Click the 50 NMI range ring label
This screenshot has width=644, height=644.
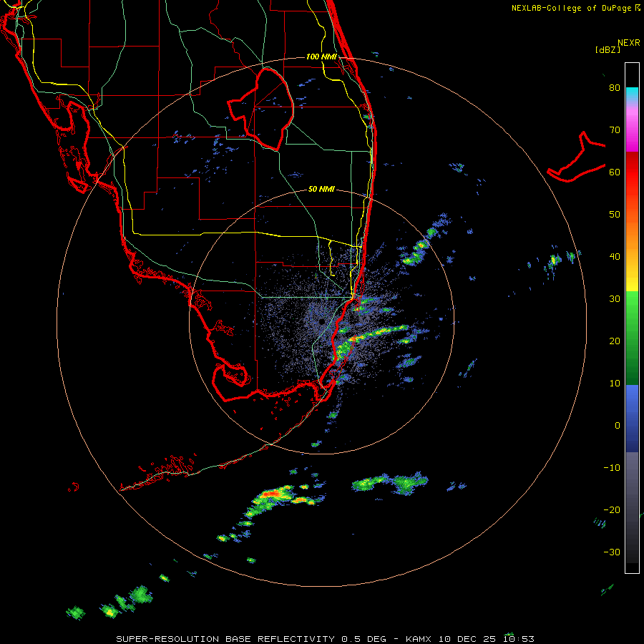tap(321, 189)
